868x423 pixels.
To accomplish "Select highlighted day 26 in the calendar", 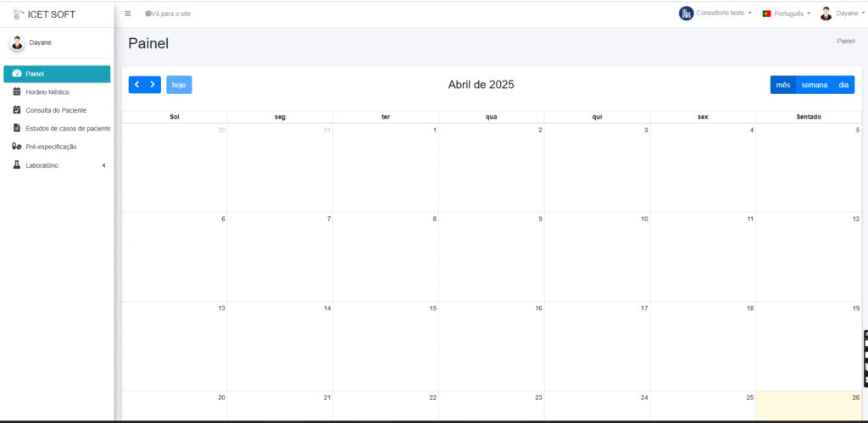I will point(809,406).
